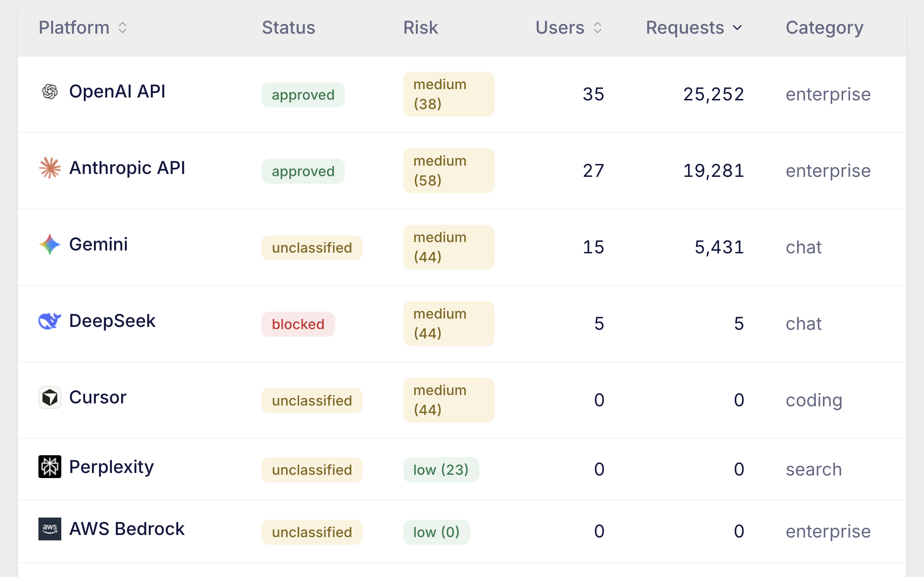Click the Cursor cube logo icon
The image size is (924, 577).
coord(50,397)
